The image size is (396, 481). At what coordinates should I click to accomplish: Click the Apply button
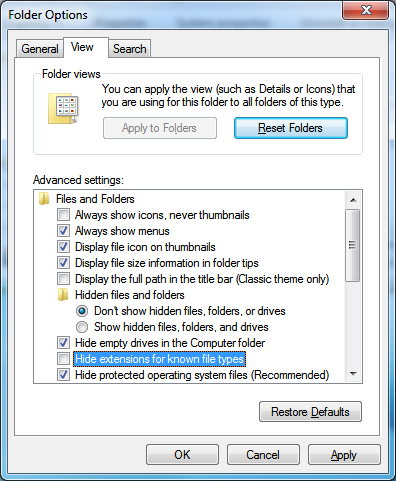[x=344, y=455]
